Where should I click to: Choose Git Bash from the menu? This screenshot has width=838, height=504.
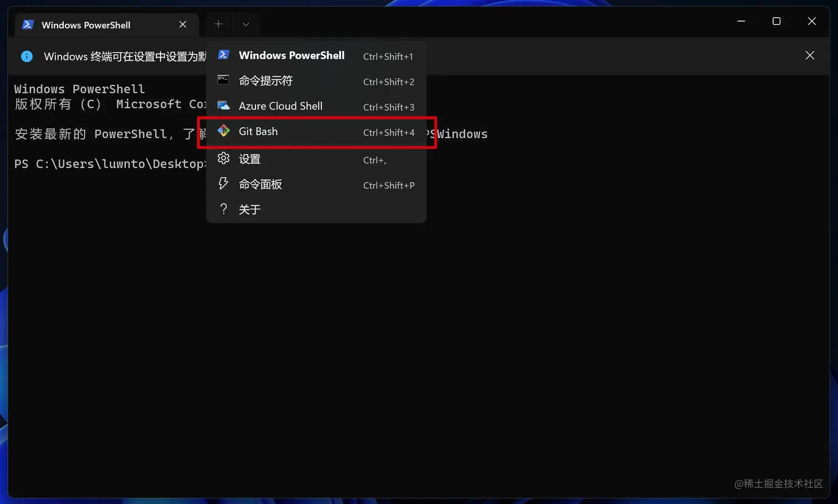[x=316, y=132]
